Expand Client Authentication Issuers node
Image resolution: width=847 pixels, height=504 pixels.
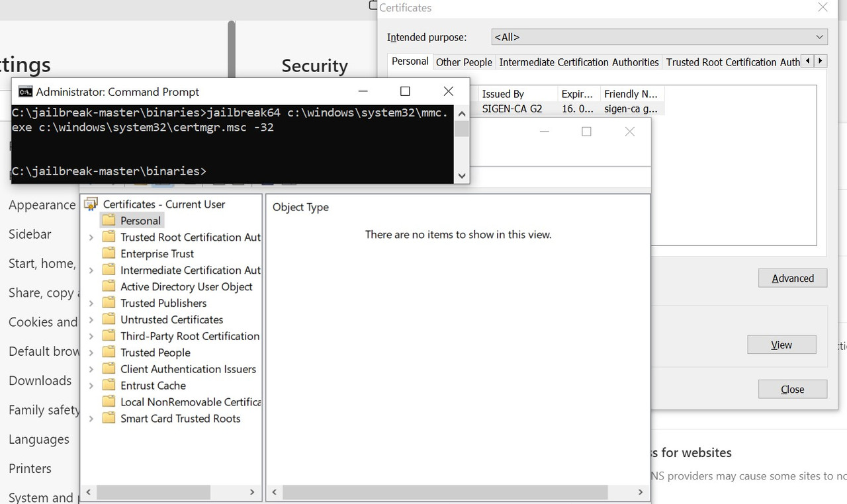pyautogui.click(x=91, y=370)
